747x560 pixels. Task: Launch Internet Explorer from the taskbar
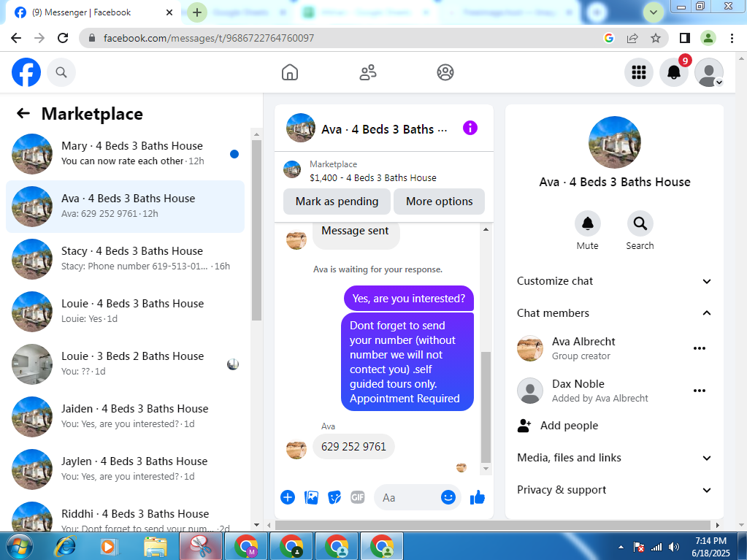click(65, 546)
